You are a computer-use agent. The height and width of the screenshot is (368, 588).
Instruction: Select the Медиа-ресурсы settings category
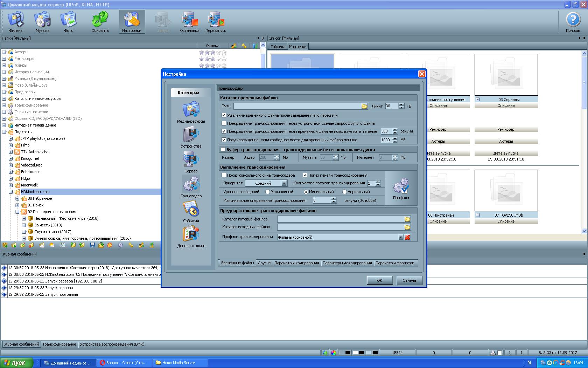tap(191, 112)
